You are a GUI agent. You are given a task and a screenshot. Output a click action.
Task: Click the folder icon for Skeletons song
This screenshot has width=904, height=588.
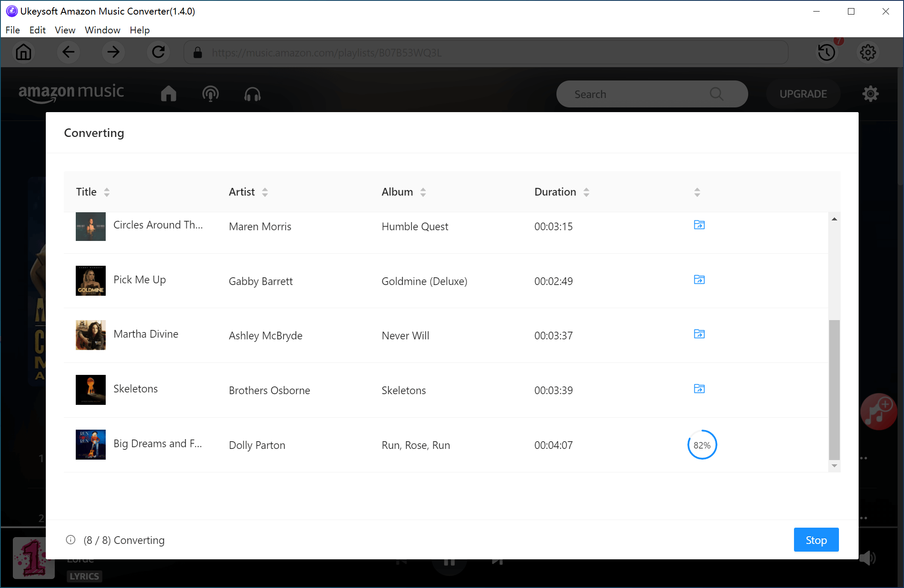pos(699,389)
